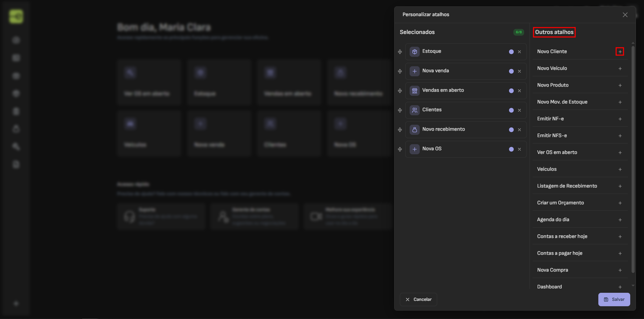Add Ver OS em aberto shortcut

click(x=620, y=153)
